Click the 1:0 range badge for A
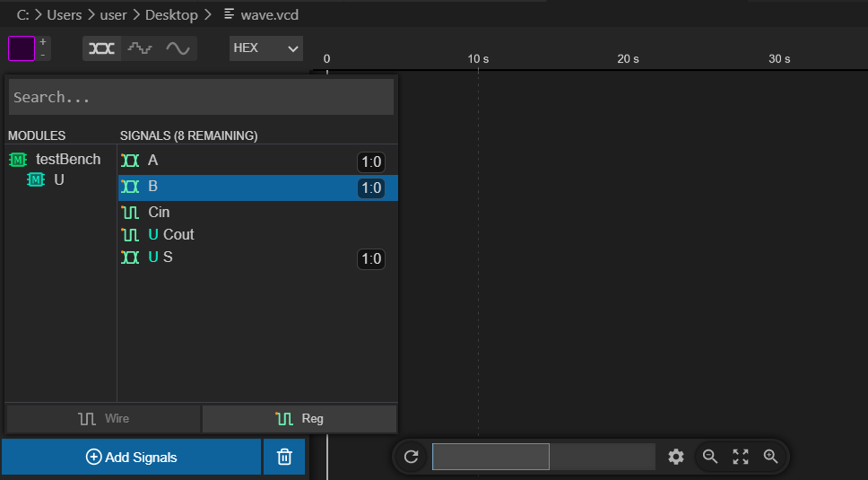The image size is (868, 480). (371, 162)
